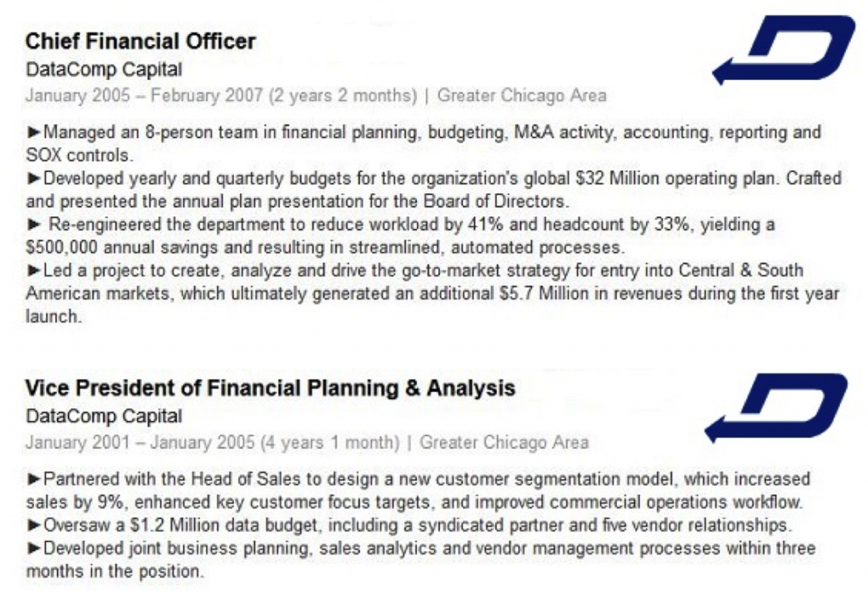Image resolution: width=868 pixels, height=609 pixels.
Task: Click the arrow bullet before "Re-engineered the department"
Action: click(x=34, y=225)
